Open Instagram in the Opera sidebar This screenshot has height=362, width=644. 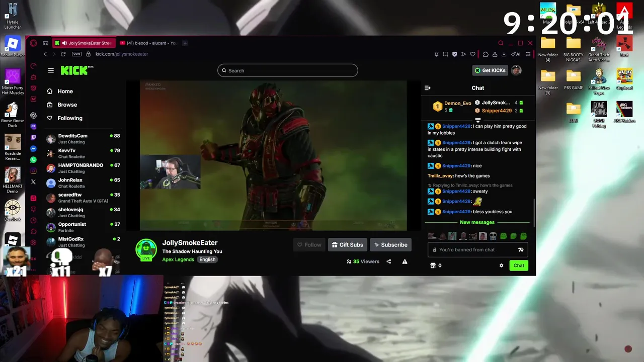point(33,171)
